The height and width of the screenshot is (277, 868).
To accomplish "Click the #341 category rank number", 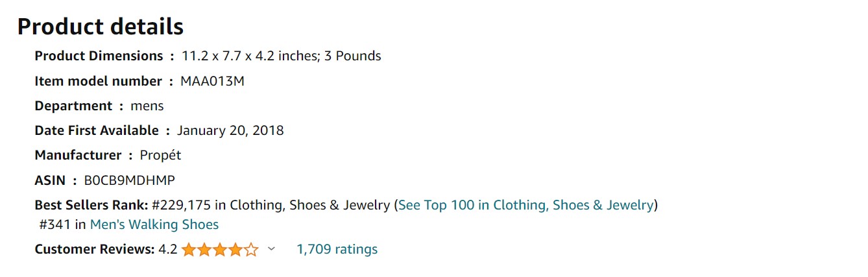I will click(54, 224).
